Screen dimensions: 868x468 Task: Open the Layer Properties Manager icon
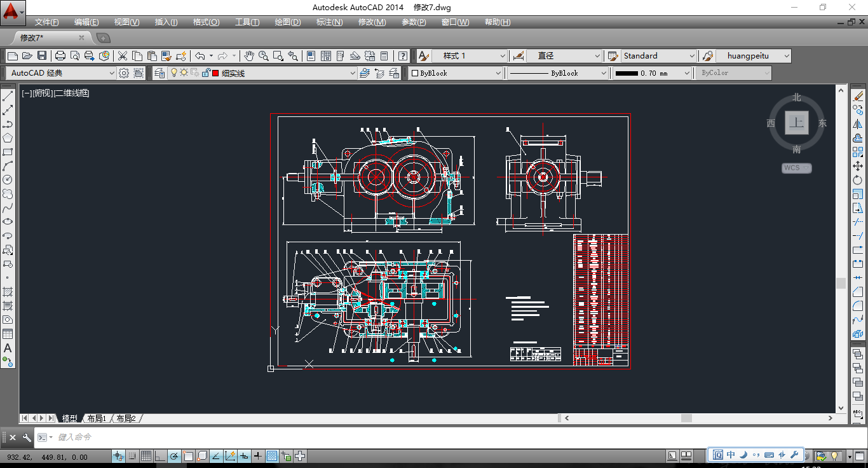click(159, 73)
